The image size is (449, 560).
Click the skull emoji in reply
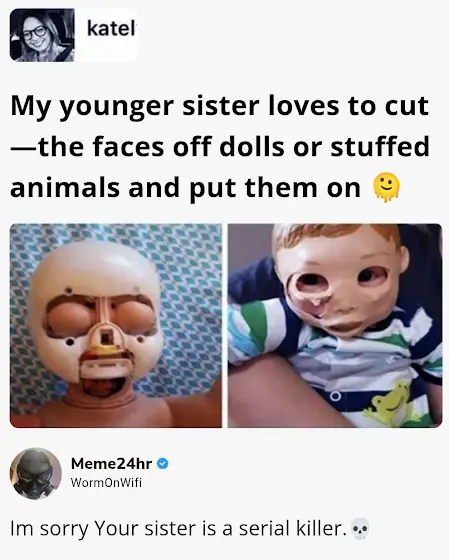point(360,529)
